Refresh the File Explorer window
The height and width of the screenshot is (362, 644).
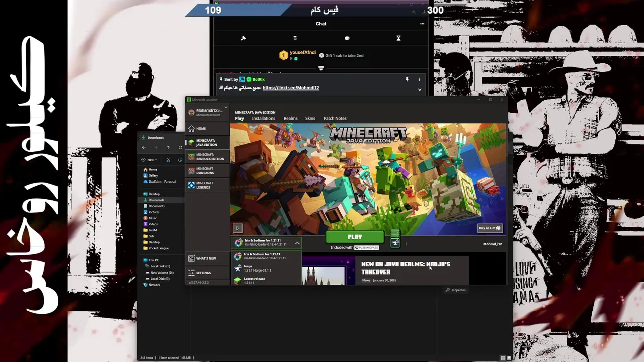click(x=180, y=147)
